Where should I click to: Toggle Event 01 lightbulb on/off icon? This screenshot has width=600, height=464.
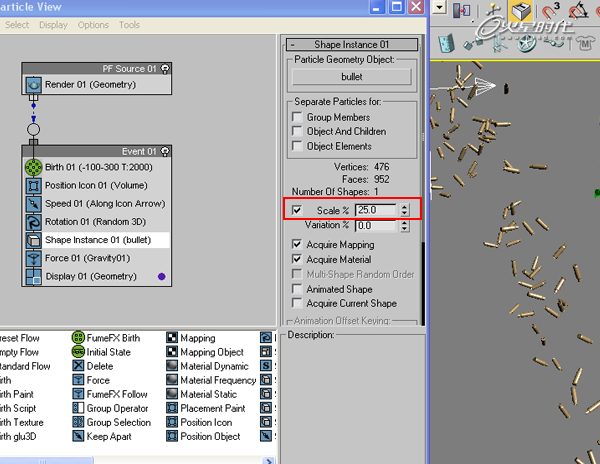(165, 151)
